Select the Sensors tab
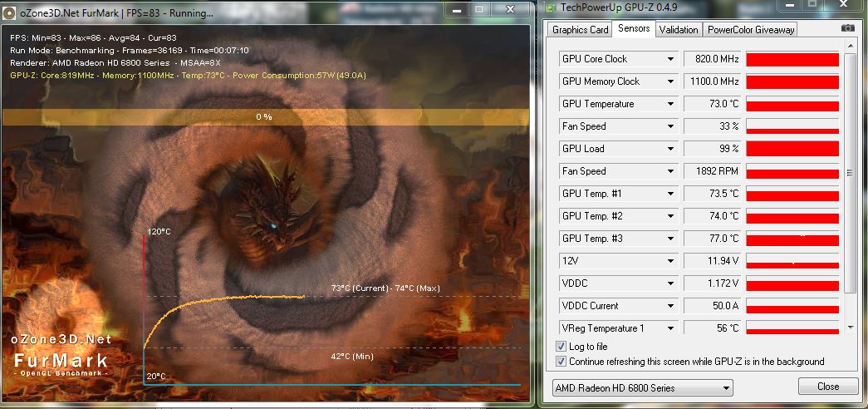The height and width of the screenshot is (409, 868). pyautogui.click(x=634, y=29)
